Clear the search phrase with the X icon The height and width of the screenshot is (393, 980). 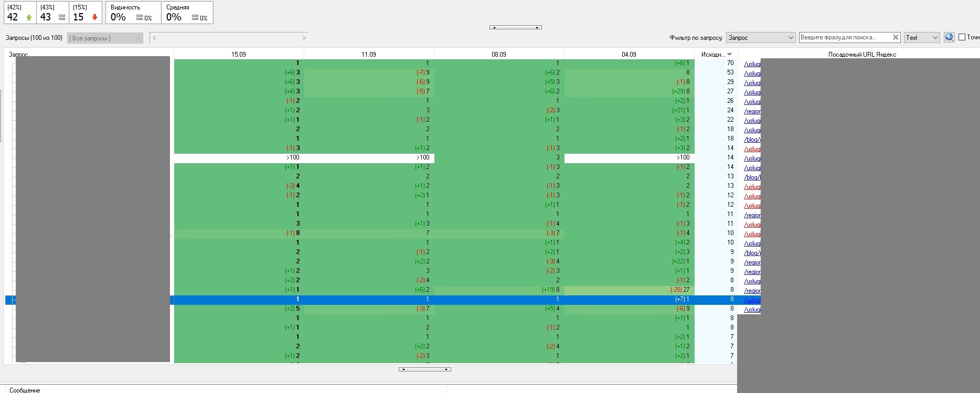pos(896,37)
